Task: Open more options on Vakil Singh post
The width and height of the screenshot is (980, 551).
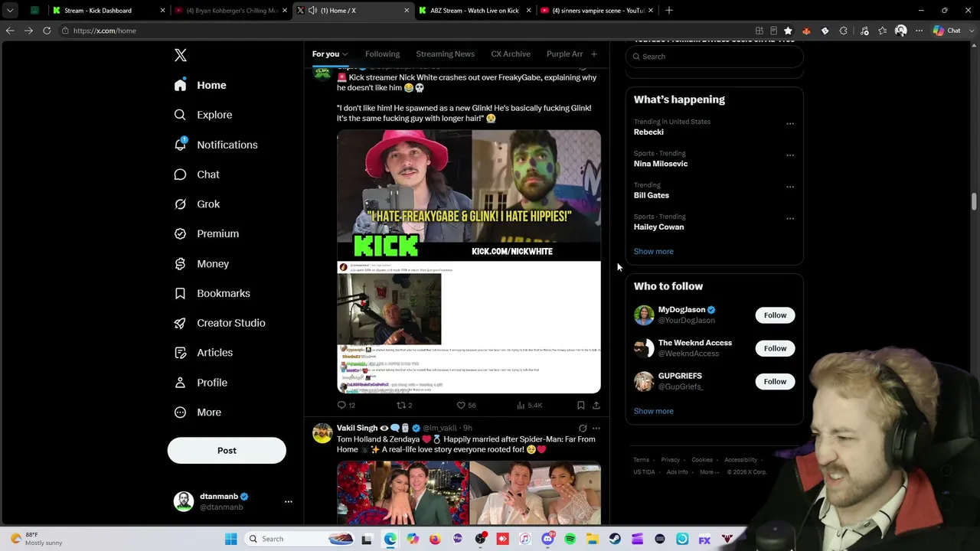Action: coord(596,429)
